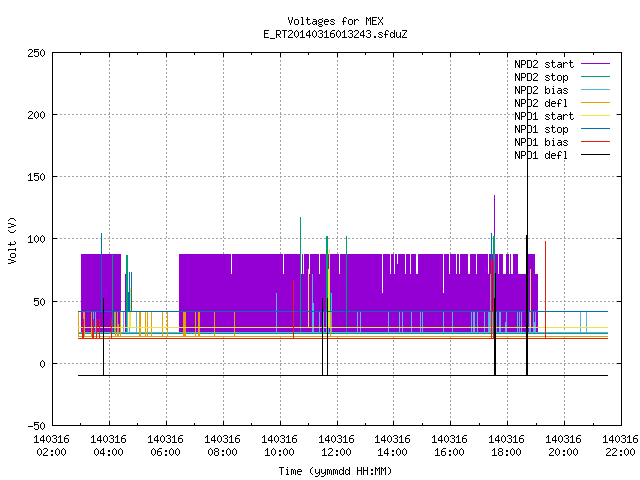Click the 'NPD2 stop' legend label

coord(541,77)
